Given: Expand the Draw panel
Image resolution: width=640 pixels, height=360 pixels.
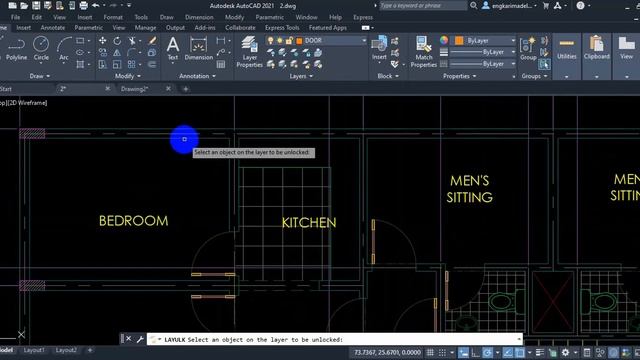Looking at the screenshot, I should pyautogui.click(x=40, y=76).
